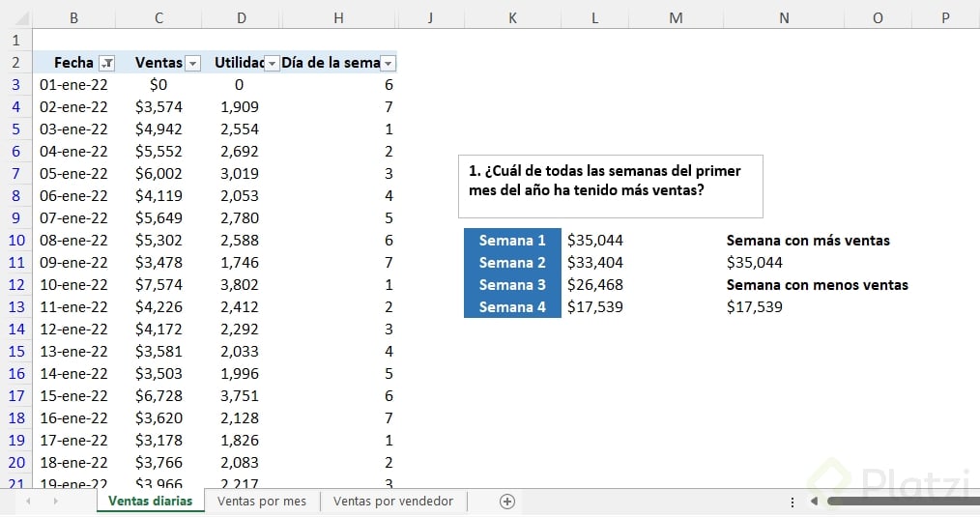Select row 10 header

coord(16,240)
